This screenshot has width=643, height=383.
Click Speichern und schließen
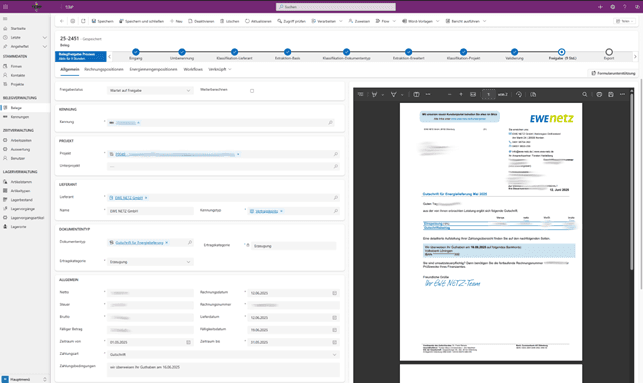coord(141,21)
